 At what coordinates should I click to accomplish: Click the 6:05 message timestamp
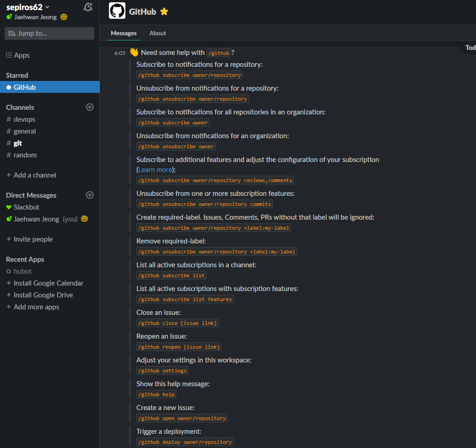pos(119,53)
